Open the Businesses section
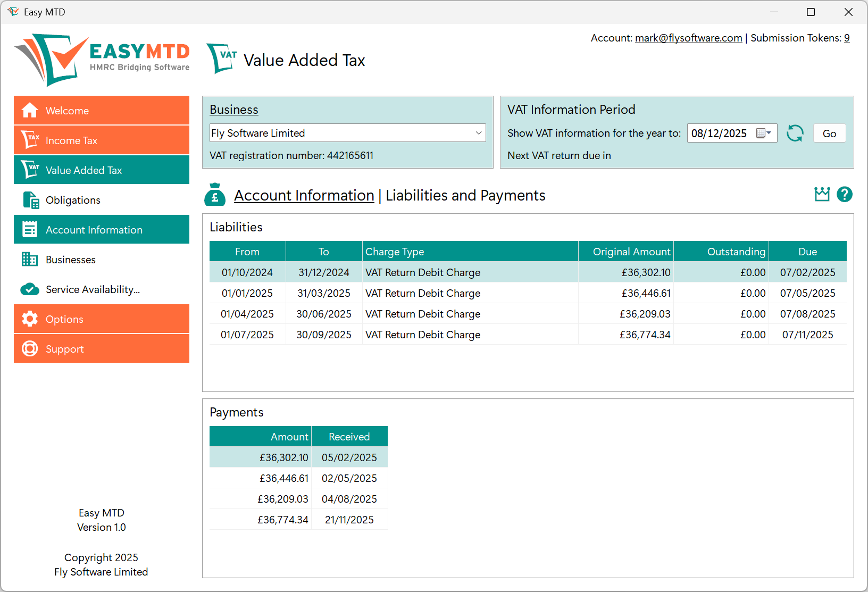Image resolution: width=868 pixels, height=592 pixels. [71, 259]
